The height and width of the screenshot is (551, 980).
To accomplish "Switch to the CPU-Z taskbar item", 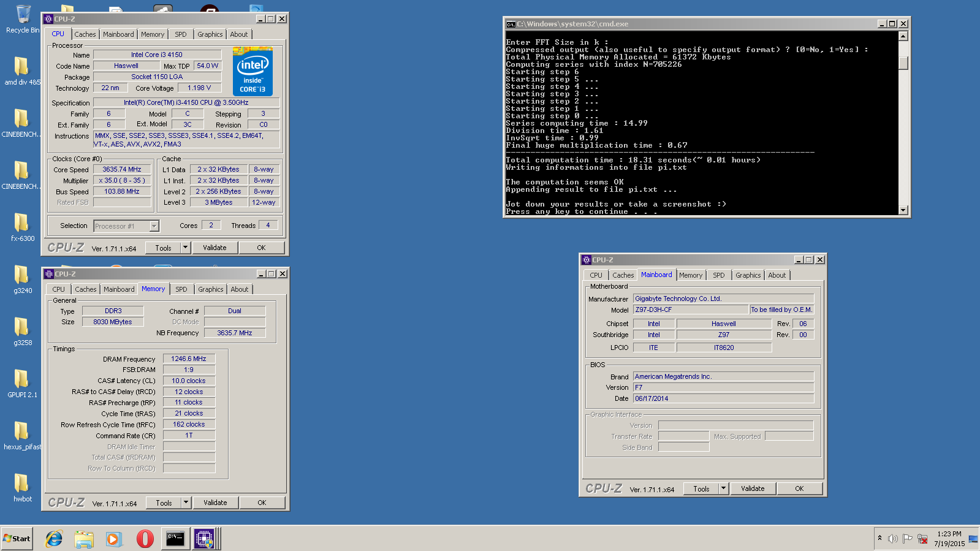I will [204, 539].
